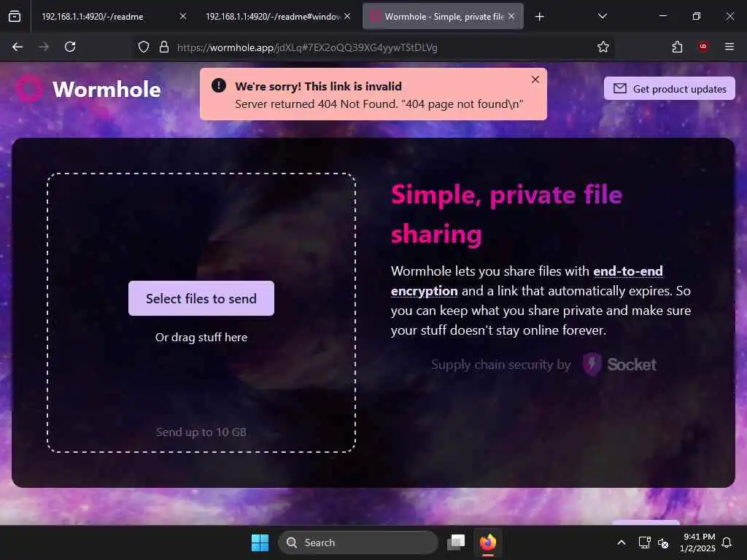Click the Wormhole logo icon
The height and width of the screenshot is (560, 747).
tap(29, 88)
